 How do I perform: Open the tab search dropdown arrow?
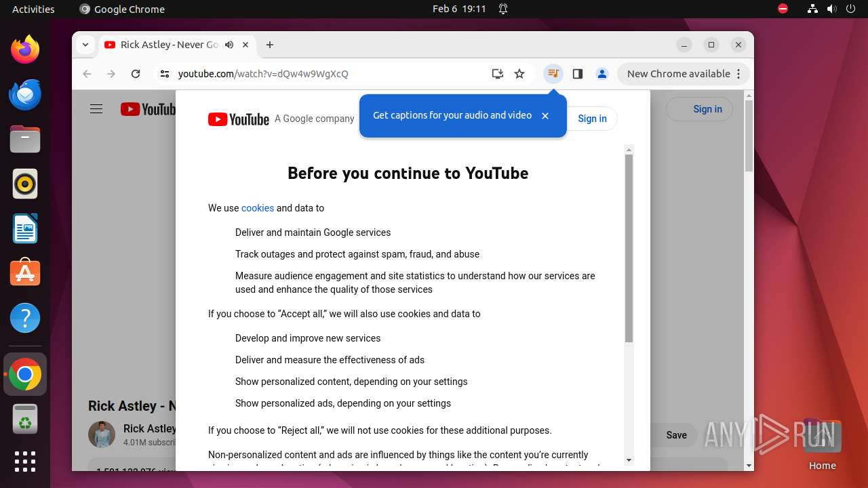click(85, 45)
